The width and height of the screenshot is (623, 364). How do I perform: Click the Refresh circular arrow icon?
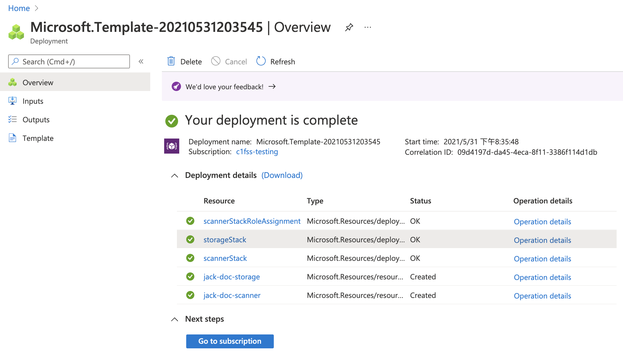[x=261, y=61]
